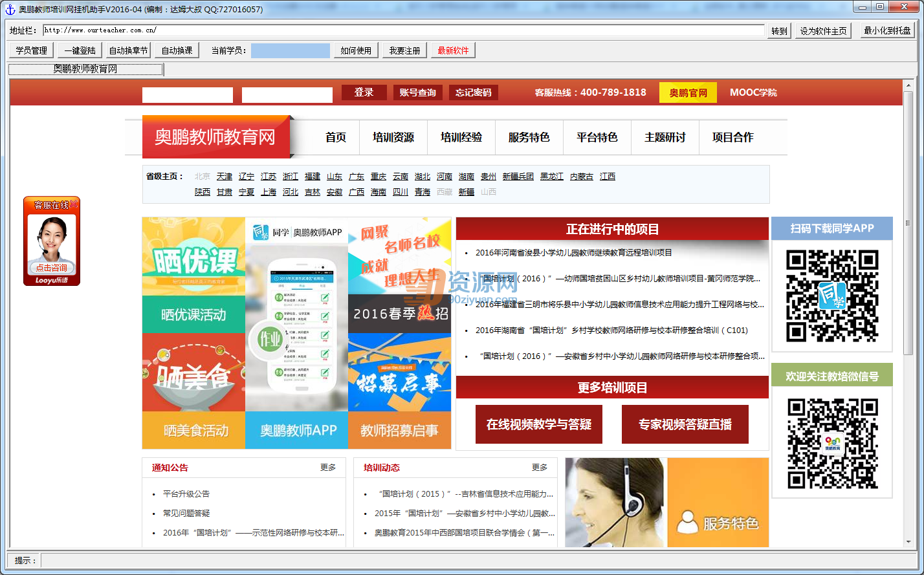Click 自动换章节 toolbar button
Viewport: 924px width, 575px height.
tap(128, 50)
